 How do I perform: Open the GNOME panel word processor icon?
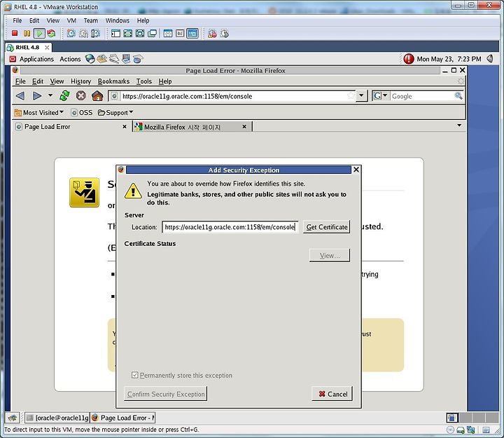(x=114, y=59)
